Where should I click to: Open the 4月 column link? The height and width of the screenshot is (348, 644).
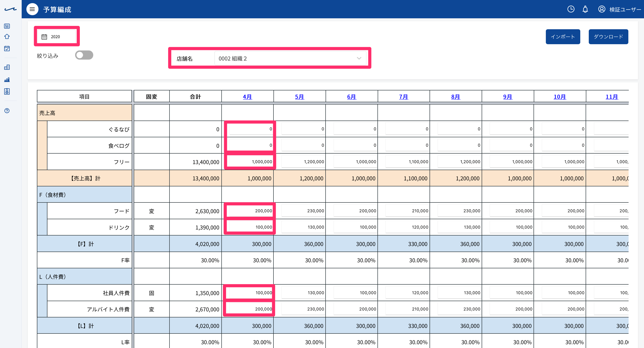tap(247, 97)
